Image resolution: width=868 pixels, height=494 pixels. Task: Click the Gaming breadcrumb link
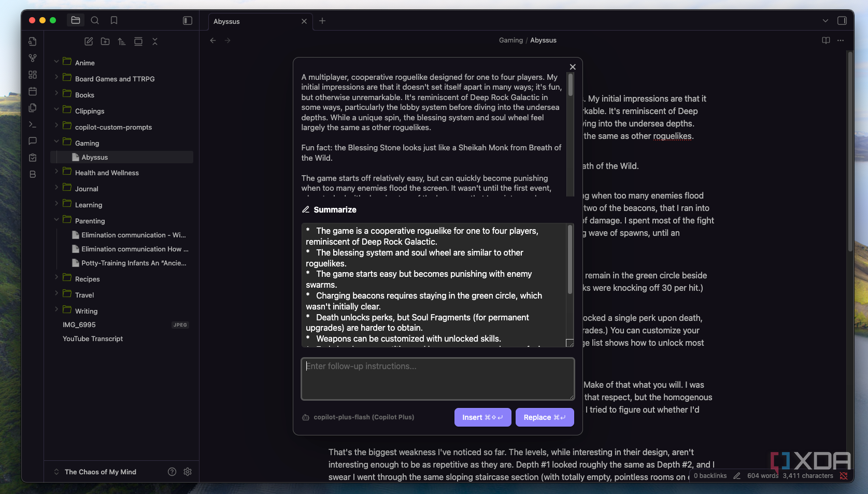click(x=511, y=40)
